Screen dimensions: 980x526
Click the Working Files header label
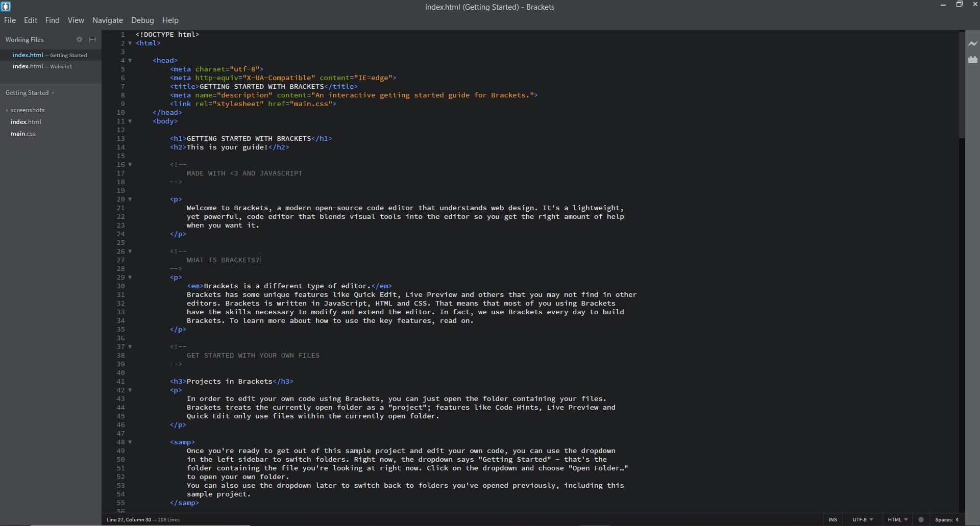click(x=24, y=40)
